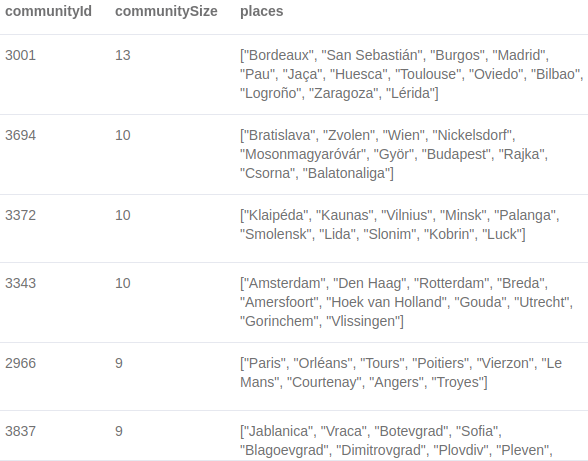Image resolution: width=588 pixels, height=461 pixels.
Task: Click the communitySize column header
Action: 166,11
